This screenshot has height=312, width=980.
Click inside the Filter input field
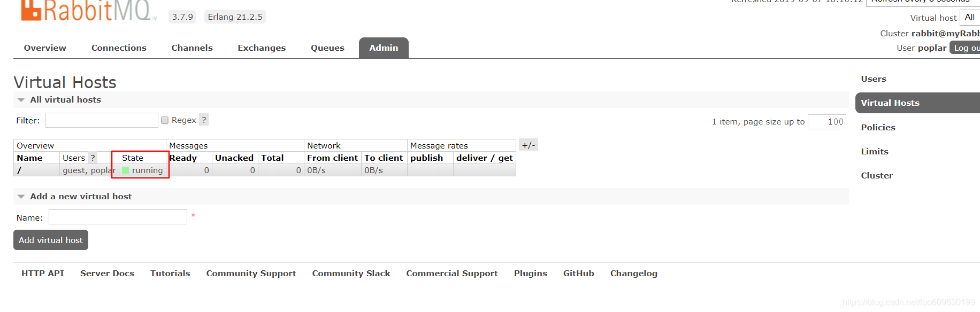coord(102,120)
